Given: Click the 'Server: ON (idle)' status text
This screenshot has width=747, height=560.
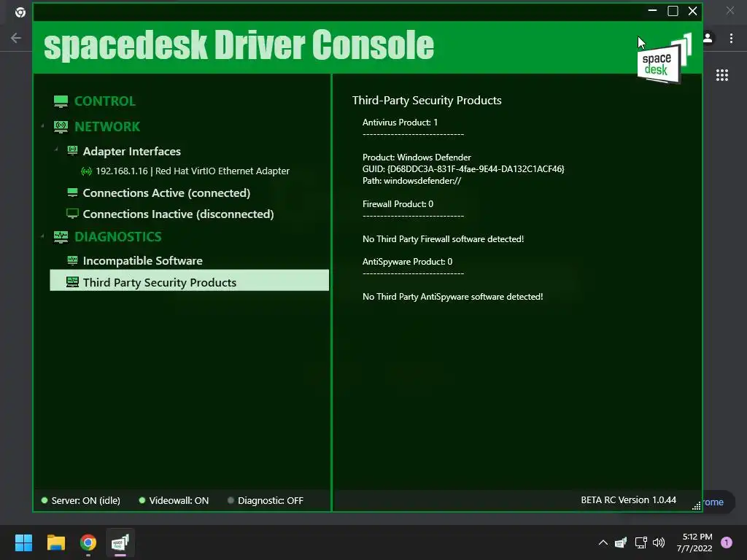Looking at the screenshot, I should click(x=86, y=500).
